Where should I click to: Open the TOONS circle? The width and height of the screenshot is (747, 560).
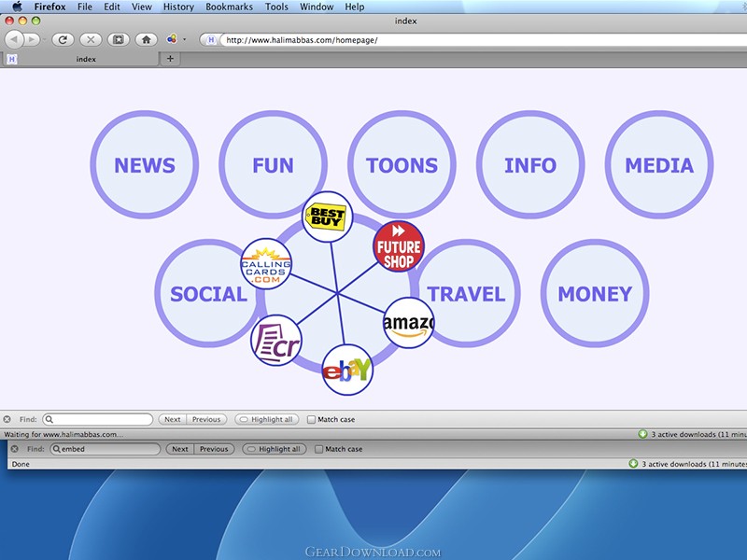[x=402, y=165]
